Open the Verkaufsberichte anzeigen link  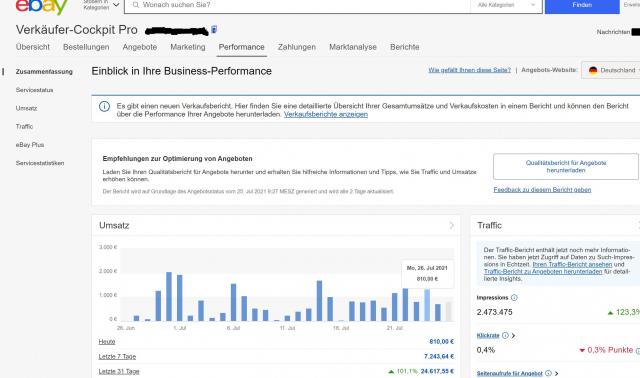pyautogui.click(x=326, y=114)
